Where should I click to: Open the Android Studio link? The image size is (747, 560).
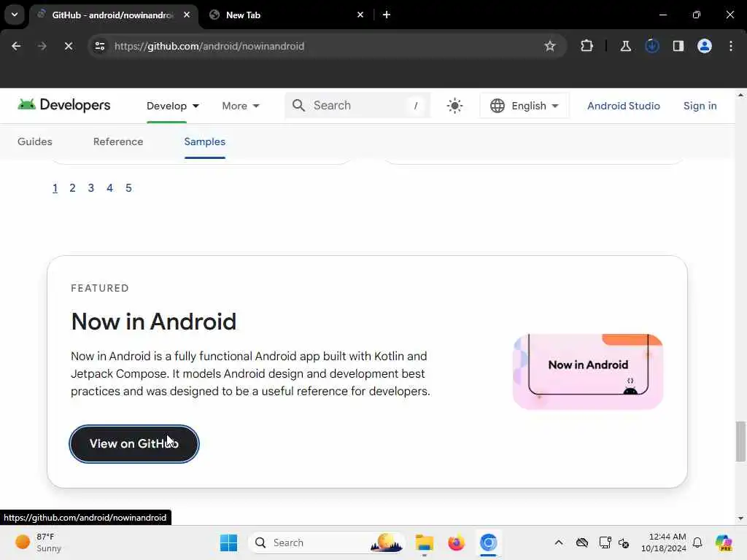(x=623, y=106)
